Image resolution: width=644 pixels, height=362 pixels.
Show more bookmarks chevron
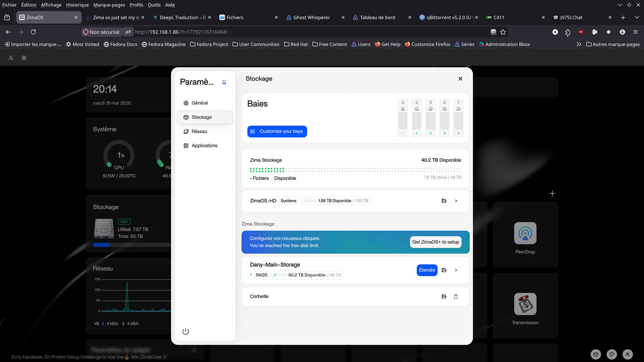pyautogui.click(x=579, y=44)
